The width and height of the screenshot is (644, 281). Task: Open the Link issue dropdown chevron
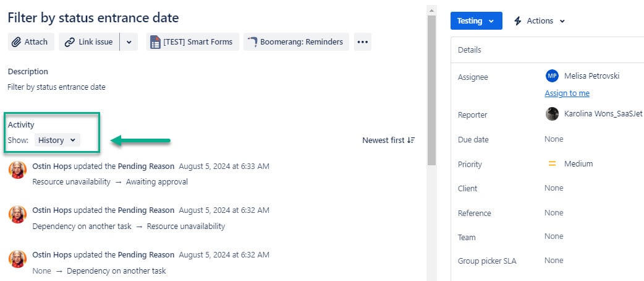129,42
